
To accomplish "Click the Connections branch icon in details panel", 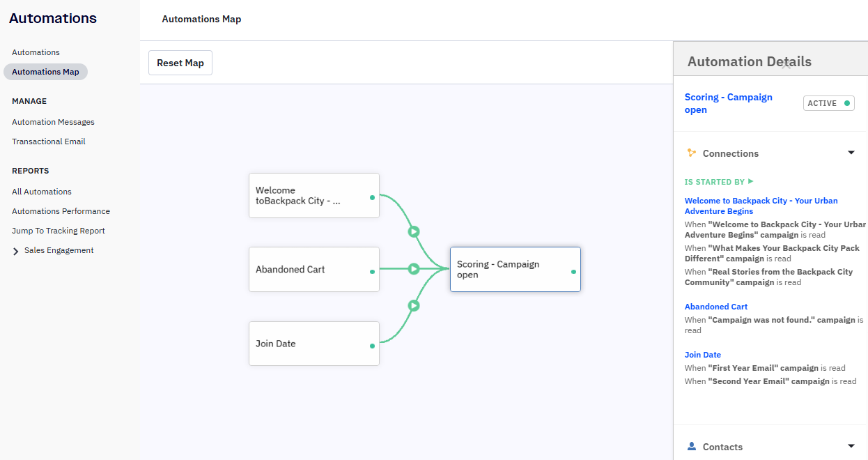I will click(x=692, y=153).
